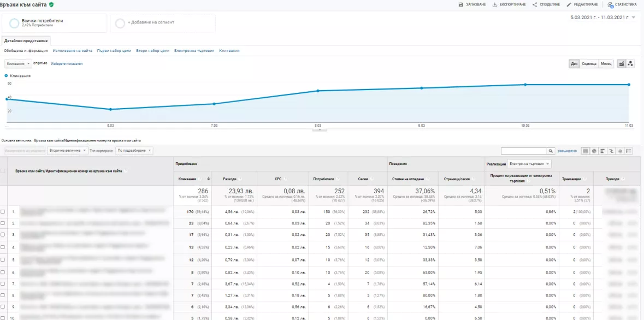
Task: Click the table search input field
Action: pos(524,151)
